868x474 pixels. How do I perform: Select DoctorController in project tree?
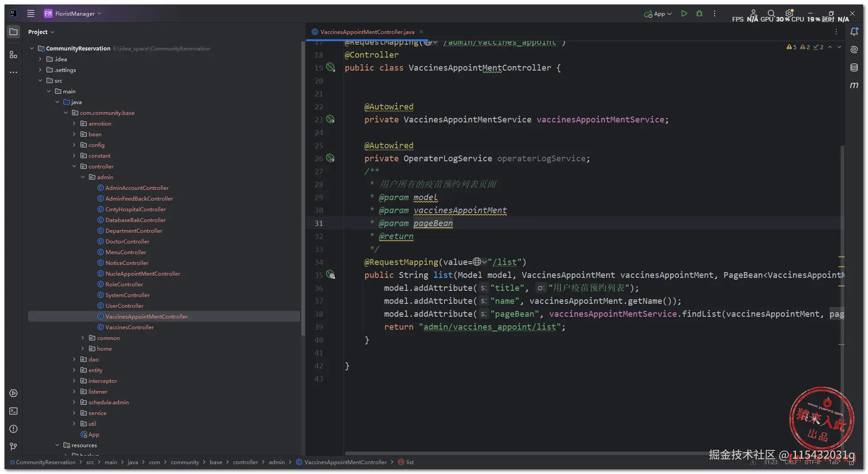click(x=127, y=241)
